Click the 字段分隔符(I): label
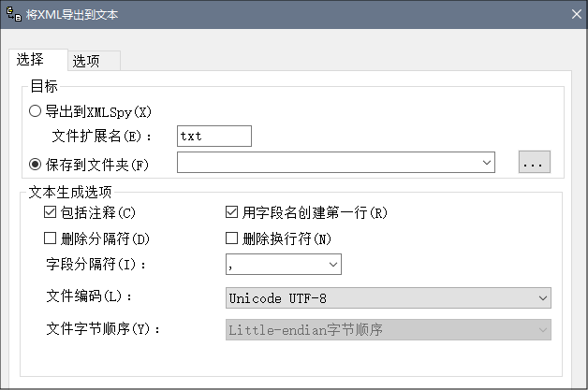 pos(96,265)
